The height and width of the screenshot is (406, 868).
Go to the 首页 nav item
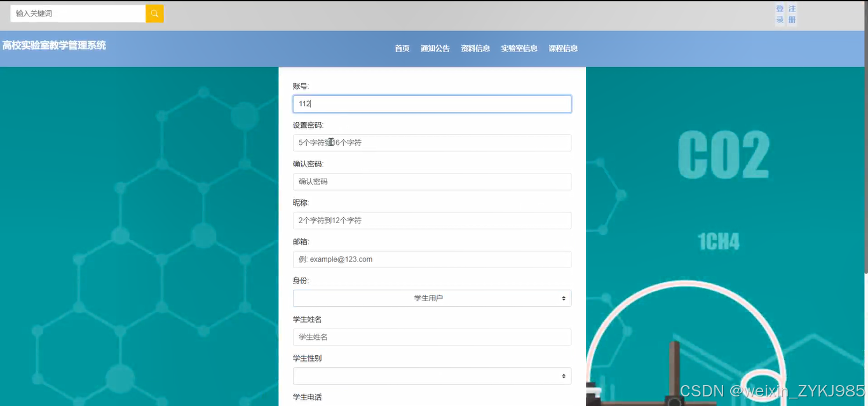click(x=402, y=49)
